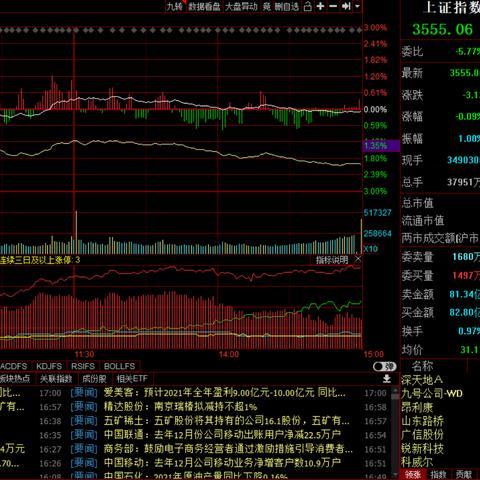
Task: Toggle the 弹 popup switch
Action: (384, 366)
